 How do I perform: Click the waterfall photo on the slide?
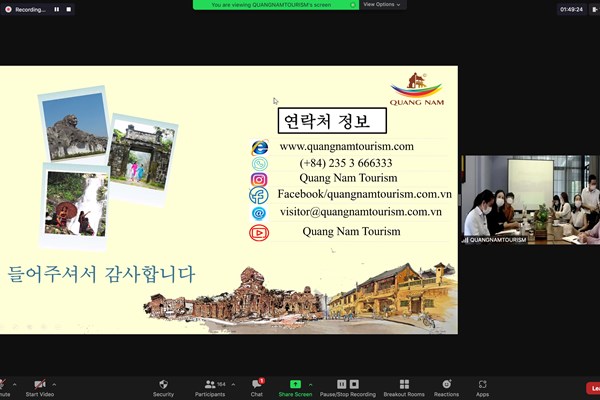tap(76, 206)
